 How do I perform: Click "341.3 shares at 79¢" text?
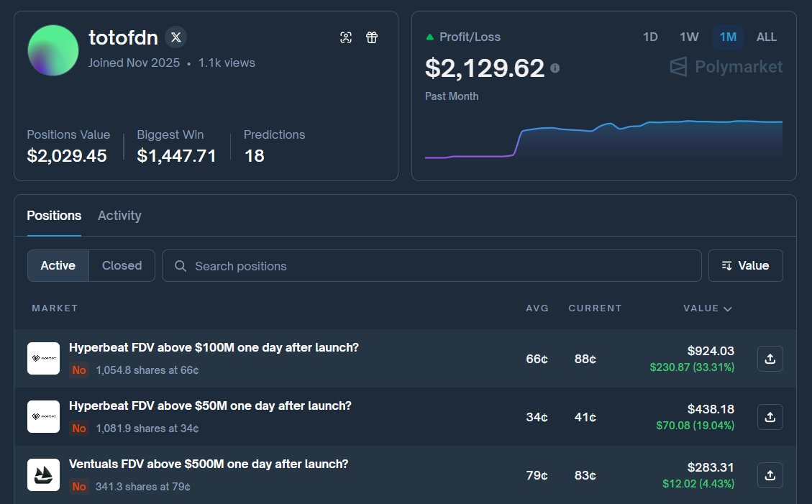tap(143, 487)
